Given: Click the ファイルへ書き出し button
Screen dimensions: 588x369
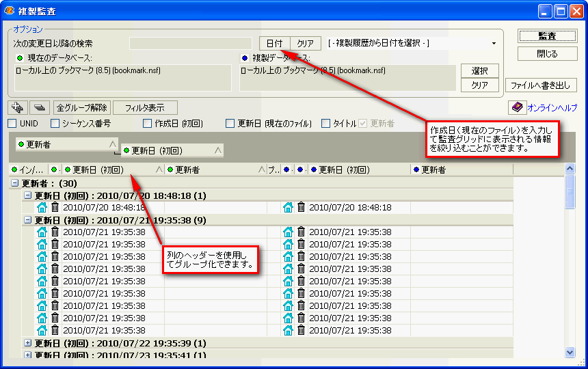Looking at the screenshot, I should pos(541,85).
